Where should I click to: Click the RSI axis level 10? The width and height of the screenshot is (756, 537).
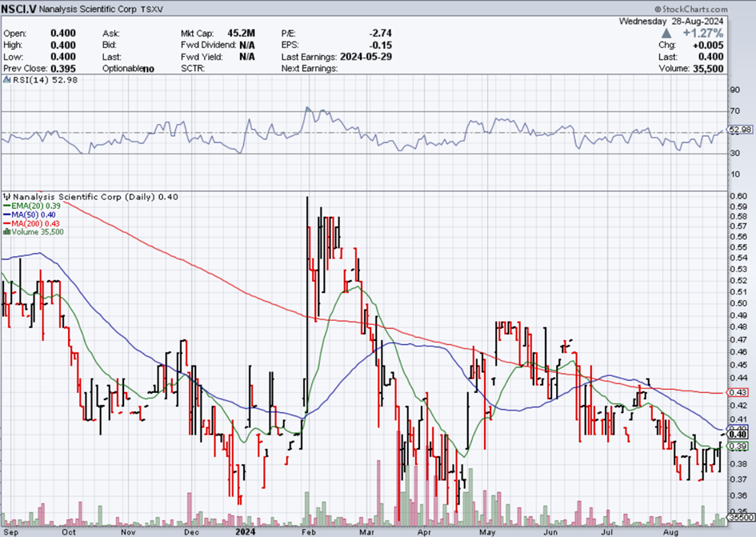click(734, 174)
